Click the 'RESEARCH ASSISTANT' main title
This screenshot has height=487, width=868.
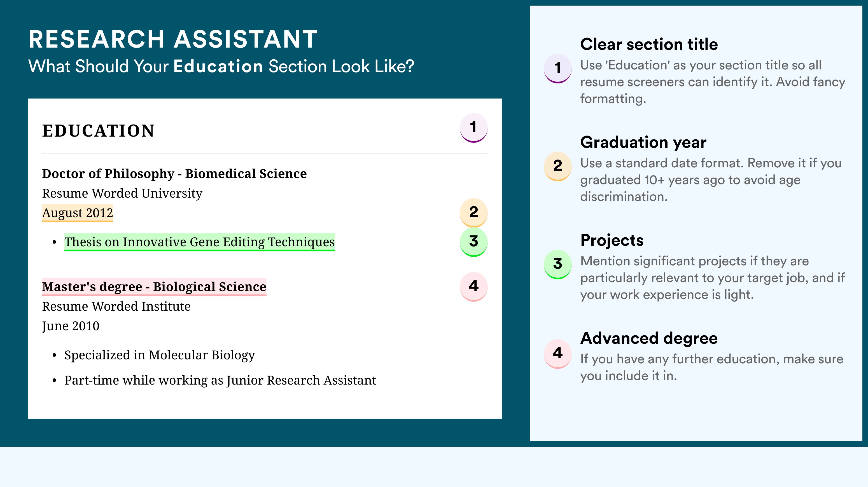173,39
